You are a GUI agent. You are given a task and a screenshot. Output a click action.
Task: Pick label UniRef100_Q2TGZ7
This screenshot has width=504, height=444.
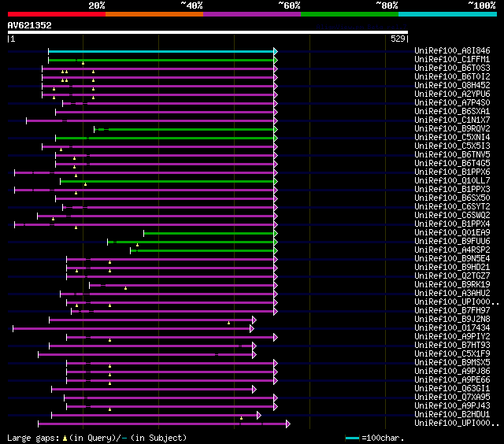[452, 276]
